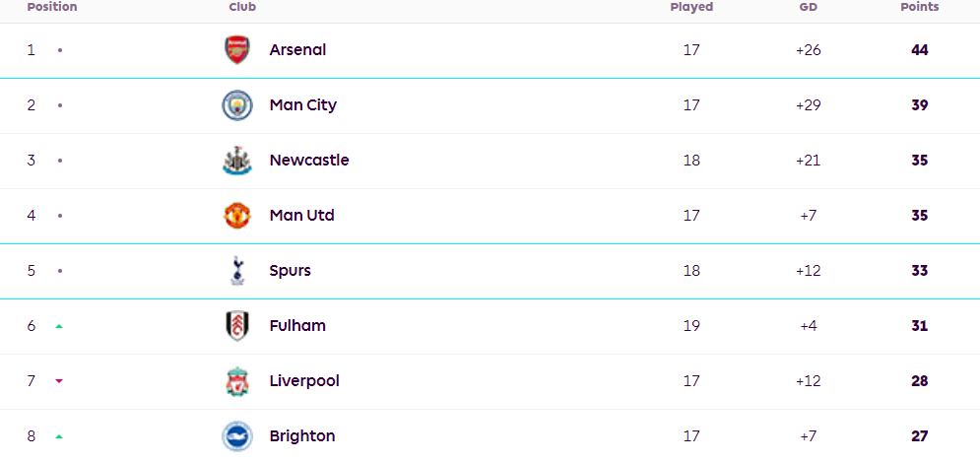This screenshot has height=462, width=980.
Task: Click the Arsenal club crest
Action: point(237,50)
